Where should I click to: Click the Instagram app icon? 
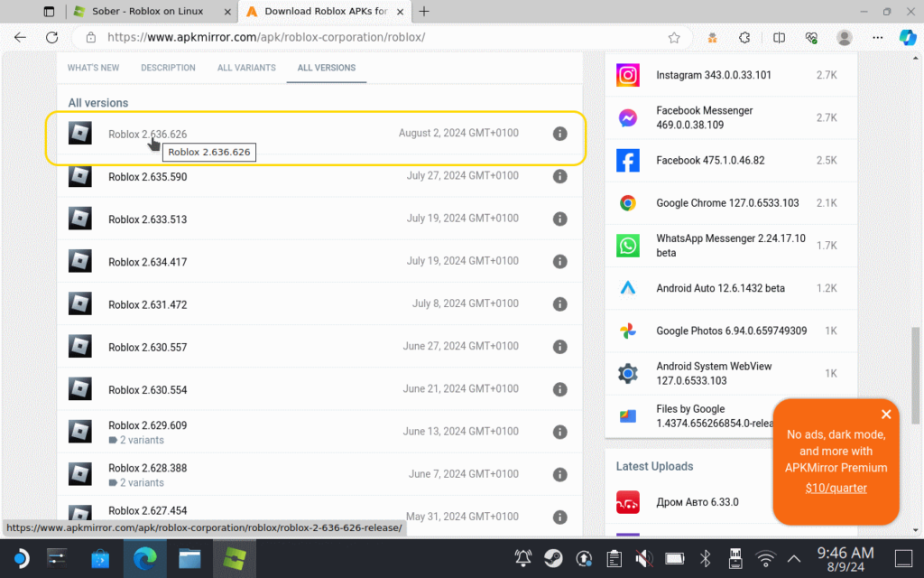[628, 75]
